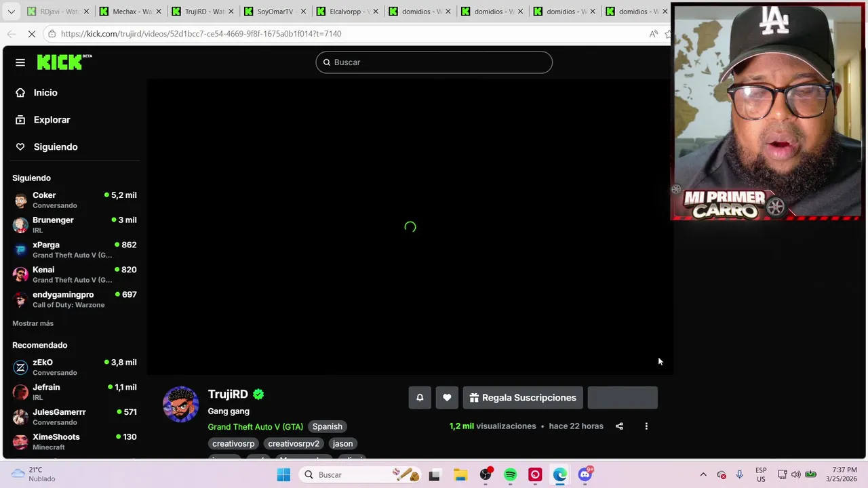
Task: Click the weather widget showing 21°C Nublado
Action: click(x=32, y=474)
